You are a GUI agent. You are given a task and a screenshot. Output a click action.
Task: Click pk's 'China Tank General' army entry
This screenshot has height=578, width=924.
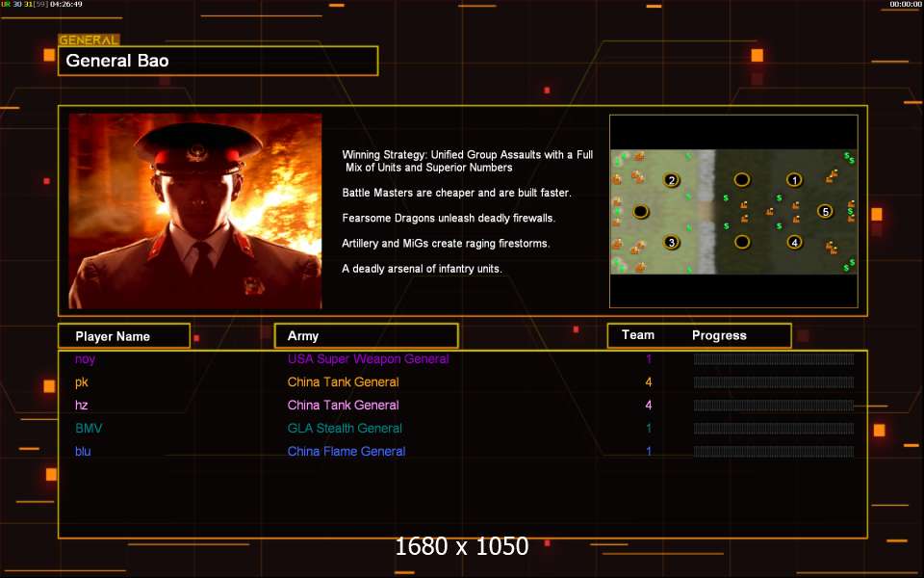[343, 382]
